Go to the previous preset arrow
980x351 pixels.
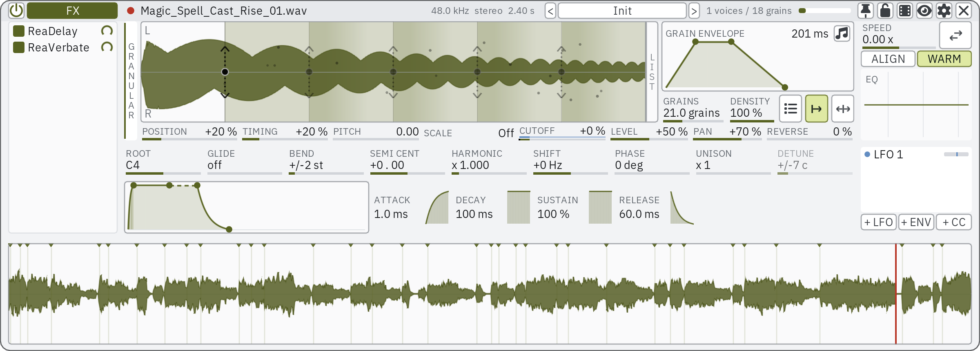pos(550,11)
